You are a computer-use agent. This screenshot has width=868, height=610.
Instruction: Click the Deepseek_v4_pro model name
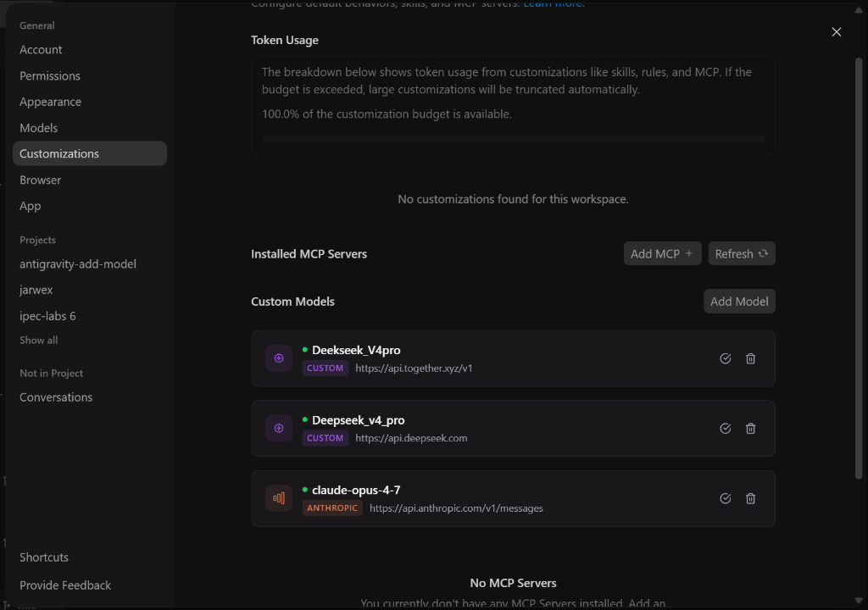[x=359, y=420]
